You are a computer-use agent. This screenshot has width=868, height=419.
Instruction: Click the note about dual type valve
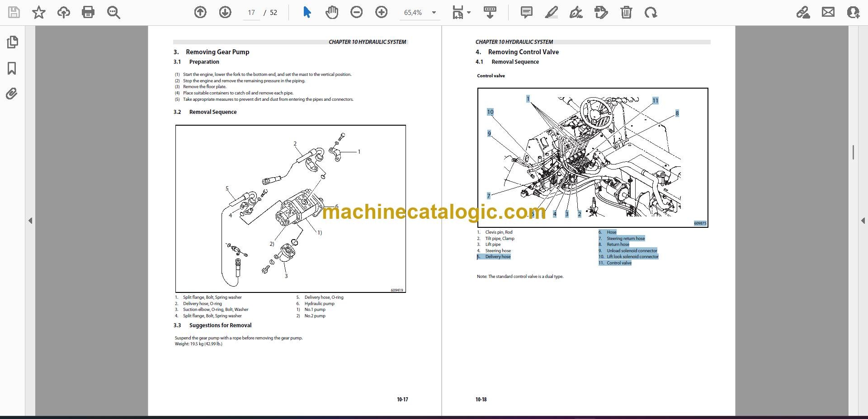pyautogui.click(x=520, y=277)
